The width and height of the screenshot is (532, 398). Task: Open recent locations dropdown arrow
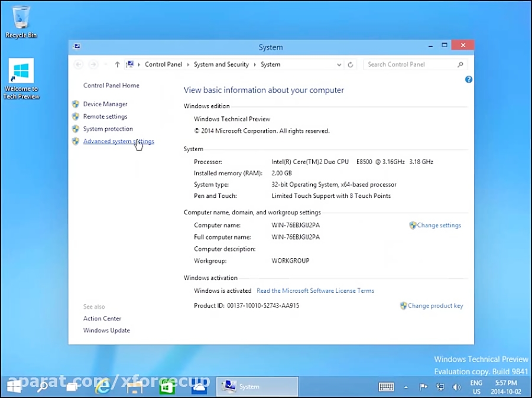pos(106,64)
